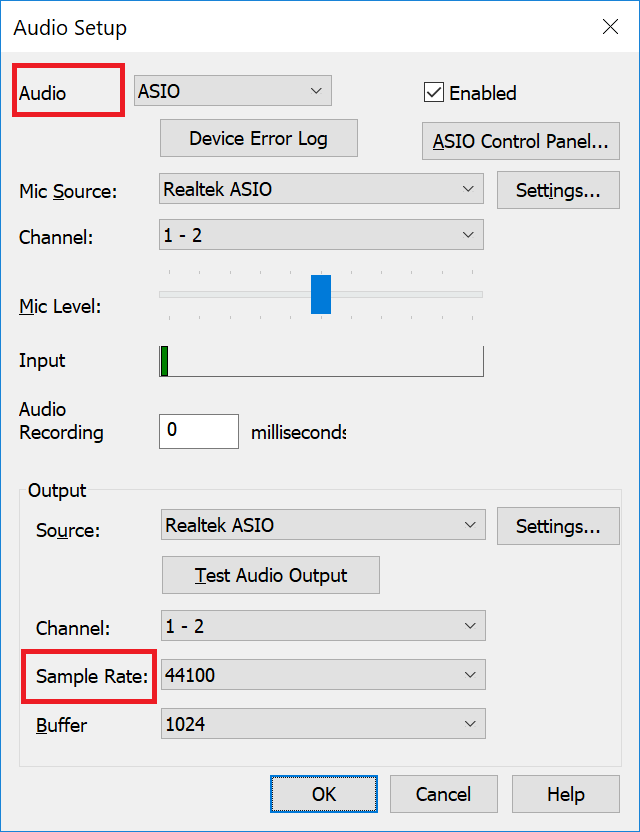The width and height of the screenshot is (640, 832).
Task: Click the Audio Recording milliseconds field
Action: 198,431
